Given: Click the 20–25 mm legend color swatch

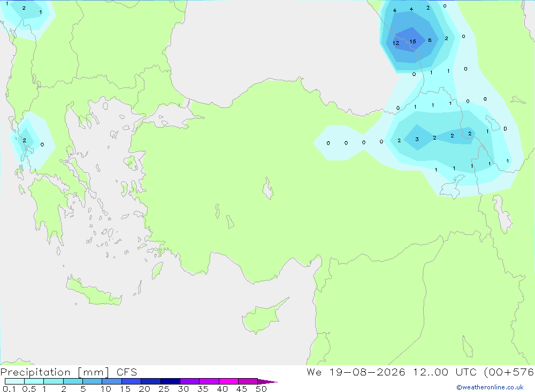Looking at the screenshot, I should 151,381.
